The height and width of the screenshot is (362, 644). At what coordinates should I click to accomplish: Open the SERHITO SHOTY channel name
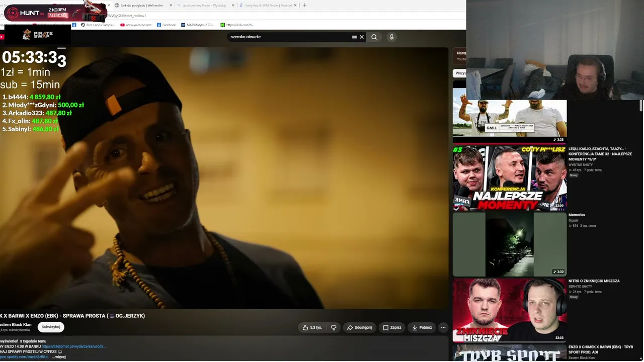point(581,287)
